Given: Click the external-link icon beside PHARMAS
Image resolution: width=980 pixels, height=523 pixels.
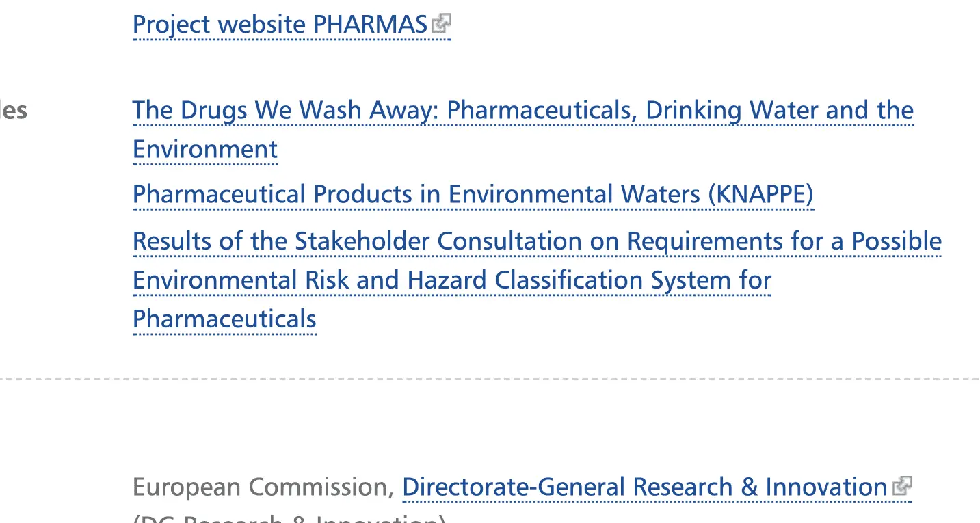Looking at the screenshot, I should pyautogui.click(x=442, y=25).
